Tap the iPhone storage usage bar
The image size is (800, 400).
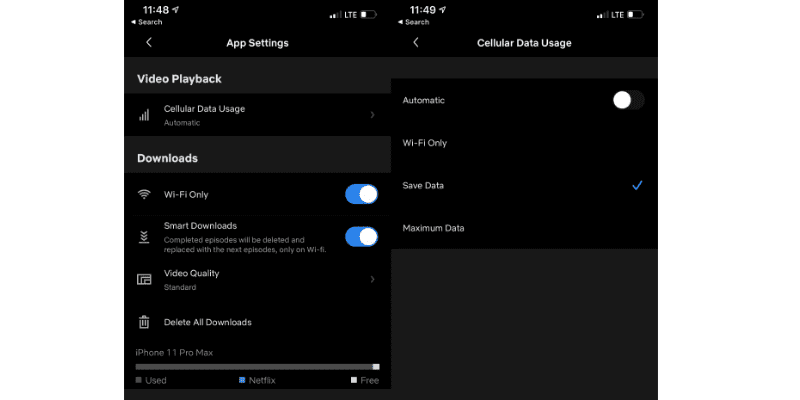(258, 367)
